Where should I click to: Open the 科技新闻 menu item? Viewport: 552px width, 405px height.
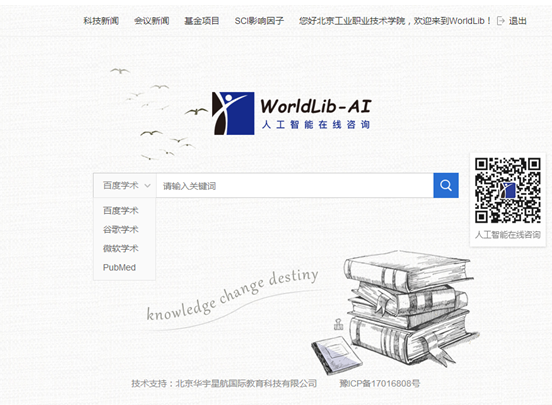pyautogui.click(x=101, y=21)
